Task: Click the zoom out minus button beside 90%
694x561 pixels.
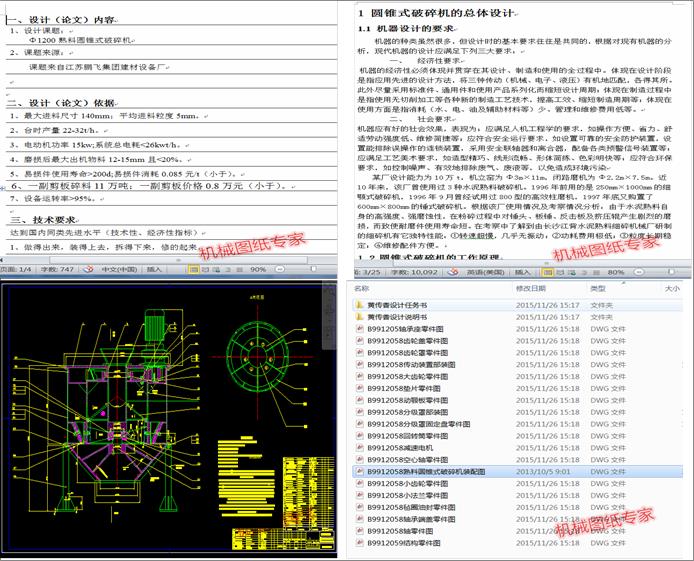Action: coord(280,269)
